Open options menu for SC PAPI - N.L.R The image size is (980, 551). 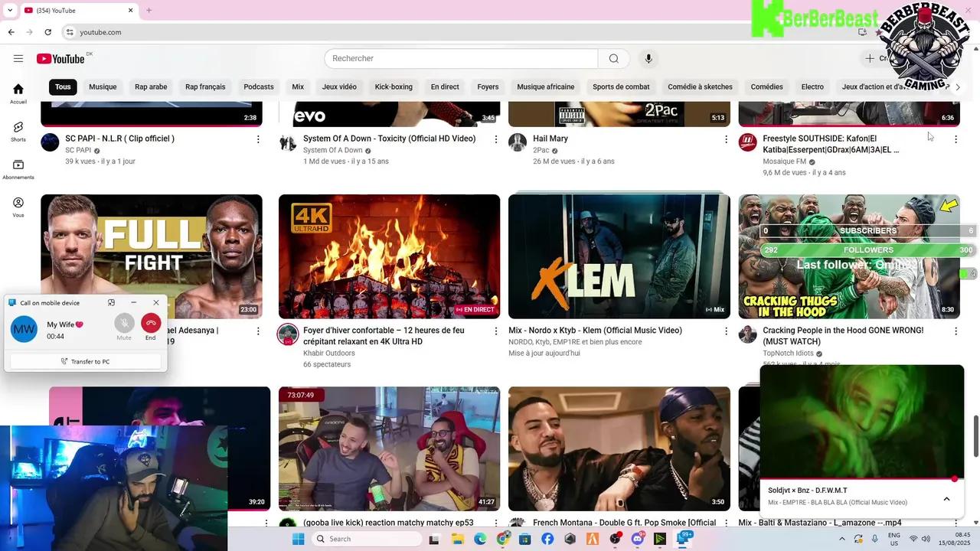(x=258, y=139)
